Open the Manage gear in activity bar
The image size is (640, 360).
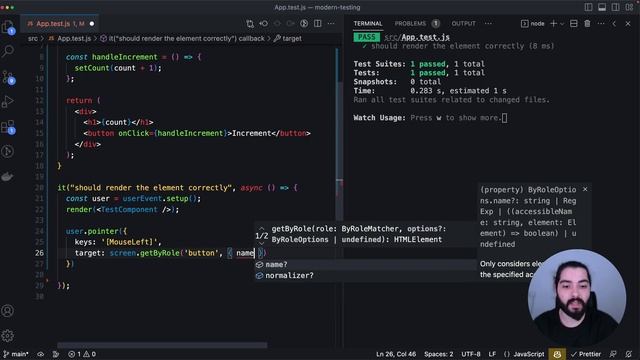coord(8,336)
